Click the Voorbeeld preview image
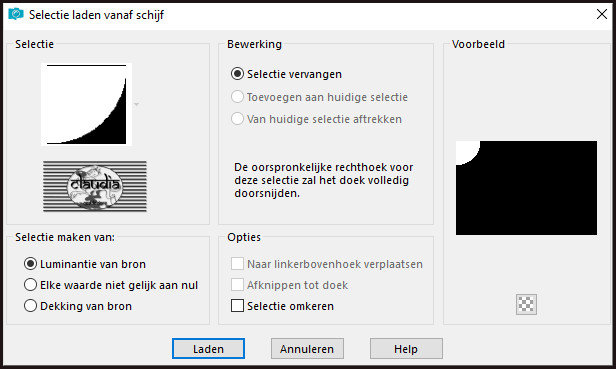This screenshot has height=369, width=616. click(526, 188)
